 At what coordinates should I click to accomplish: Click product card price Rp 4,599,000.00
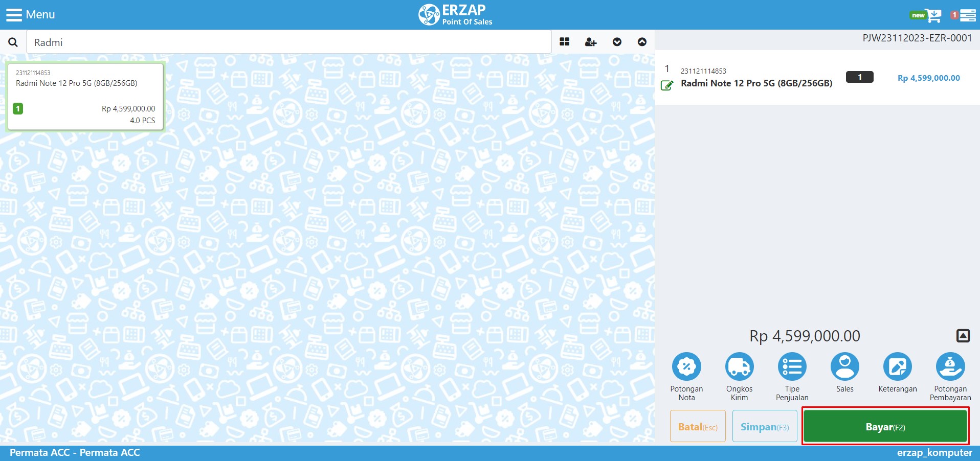(128, 108)
